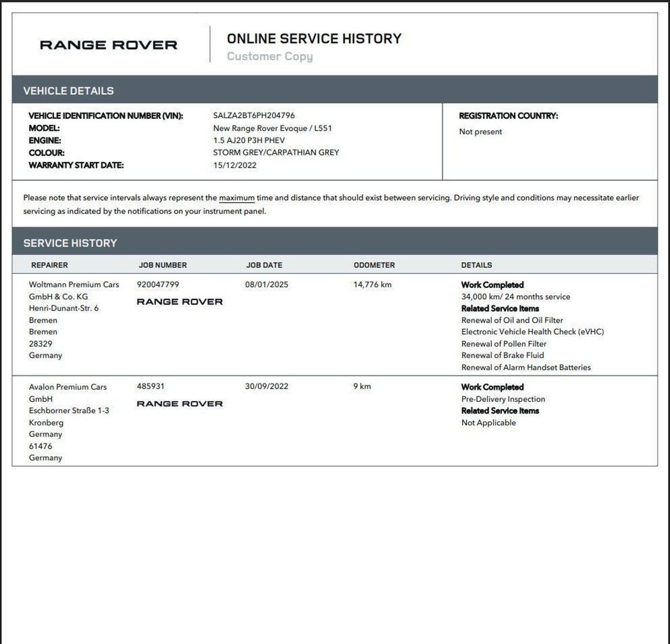Screen dimensions: 670x644
Task: Click the JOB DATE column header
Action: tap(264, 265)
